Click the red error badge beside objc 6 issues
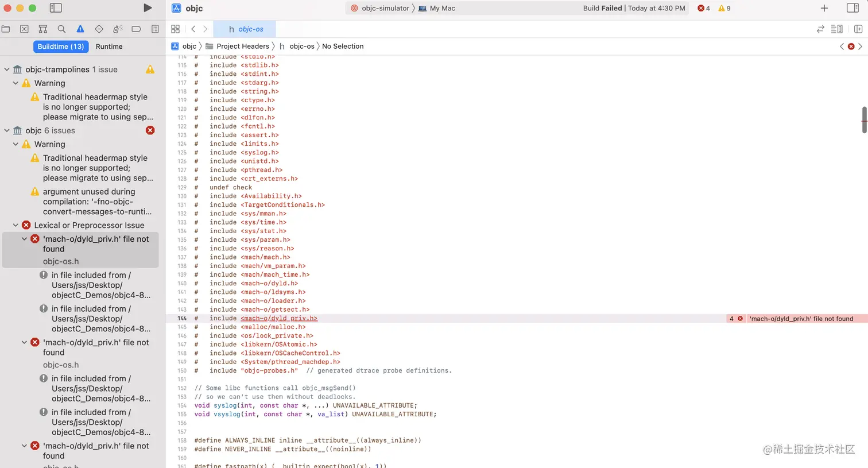This screenshot has width=868, height=468. click(x=150, y=130)
